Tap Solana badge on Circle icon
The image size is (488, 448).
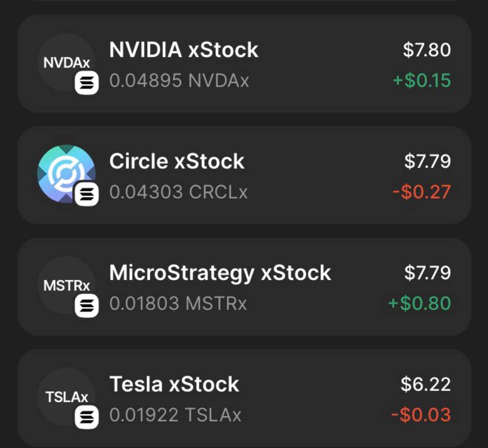click(87, 194)
